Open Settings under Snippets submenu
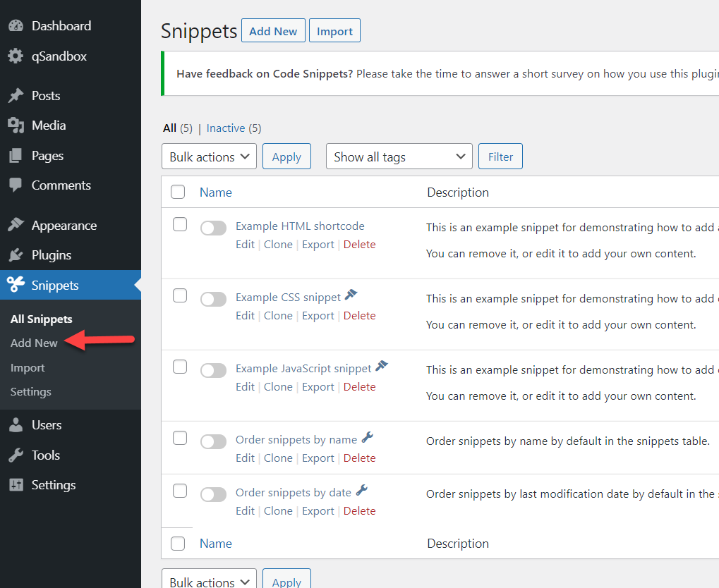The image size is (719, 588). coord(31,392)
